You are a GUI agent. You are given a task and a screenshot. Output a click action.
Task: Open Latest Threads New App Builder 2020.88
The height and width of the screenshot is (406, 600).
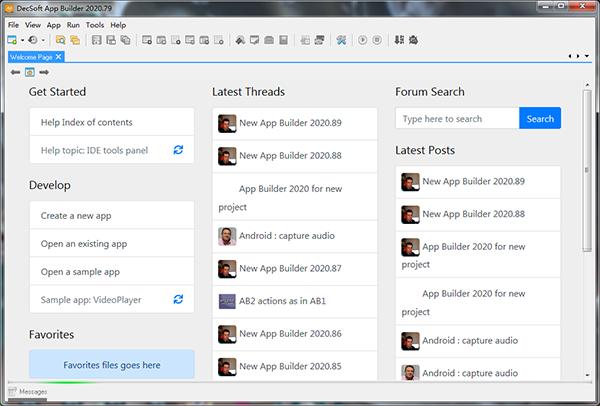[x=295, y=156]
